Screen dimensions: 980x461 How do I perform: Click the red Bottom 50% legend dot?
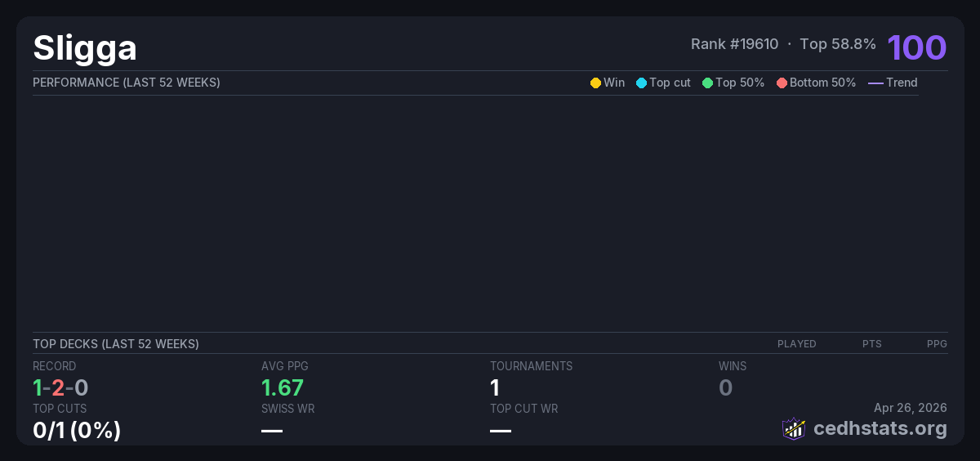pos(782,83)
